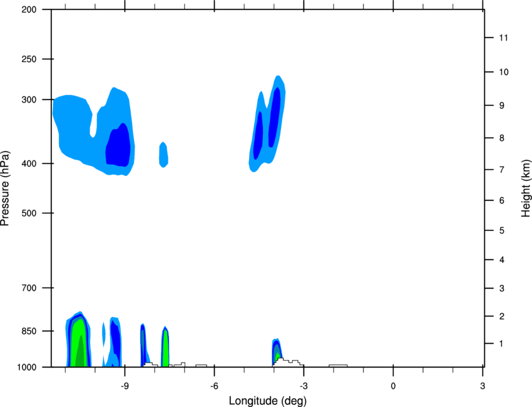Screen dimensions: 532x407
Task: Click the 700 pressure tick label
Action: click(x=29, y=288)
